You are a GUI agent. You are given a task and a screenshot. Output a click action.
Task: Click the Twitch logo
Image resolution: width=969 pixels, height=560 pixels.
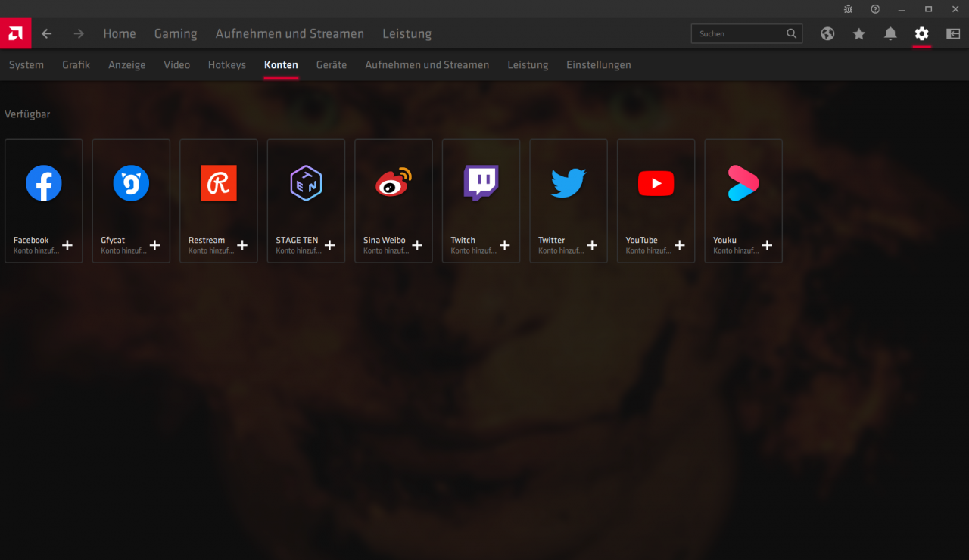tap(481, 183)
